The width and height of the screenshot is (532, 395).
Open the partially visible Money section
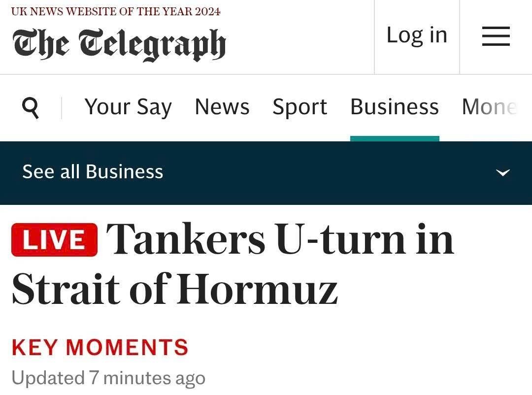tap(489, 107)
